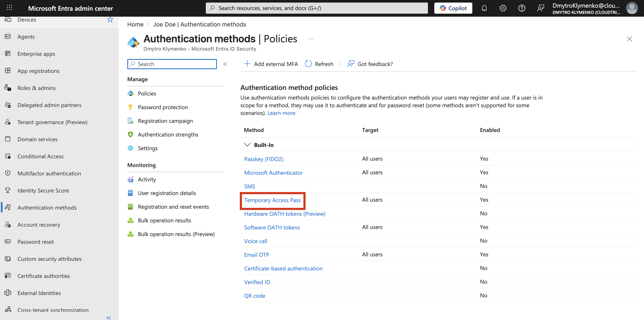Close the Authentication methods blade

point(629,39)
